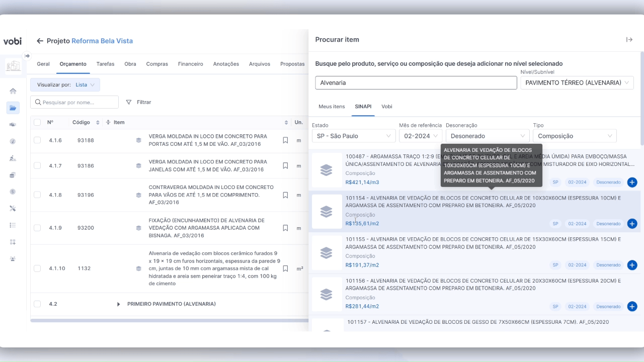The width and height of the screenshot is (644, 362).
Task: Open the Propostas tab
Action: 292,64
